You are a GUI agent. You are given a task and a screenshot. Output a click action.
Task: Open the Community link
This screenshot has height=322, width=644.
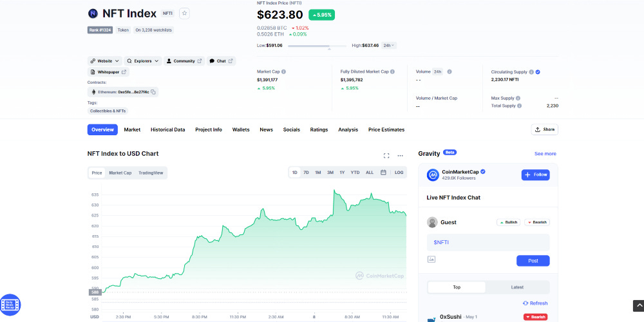(184, 61)
